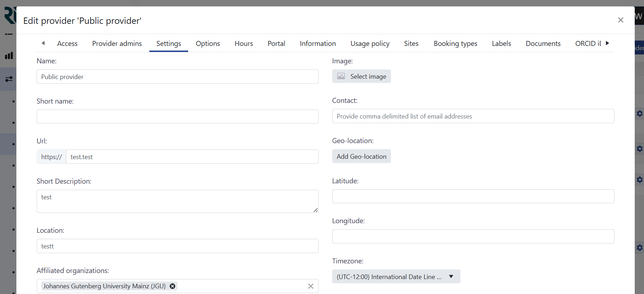Screen dimensions: 644x294
Task: Click the Latitude input field
Action: click(x=473, y=196)
